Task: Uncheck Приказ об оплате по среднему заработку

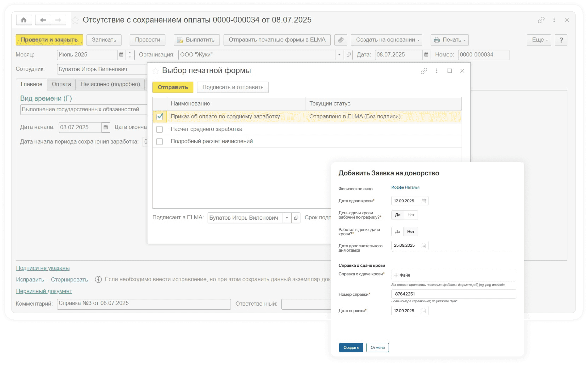Action: pyautogui.click(x=159, y=117)
